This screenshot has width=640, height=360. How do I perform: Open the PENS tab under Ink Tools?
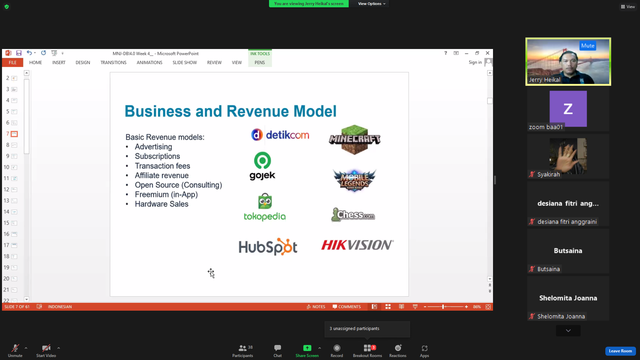260,62
